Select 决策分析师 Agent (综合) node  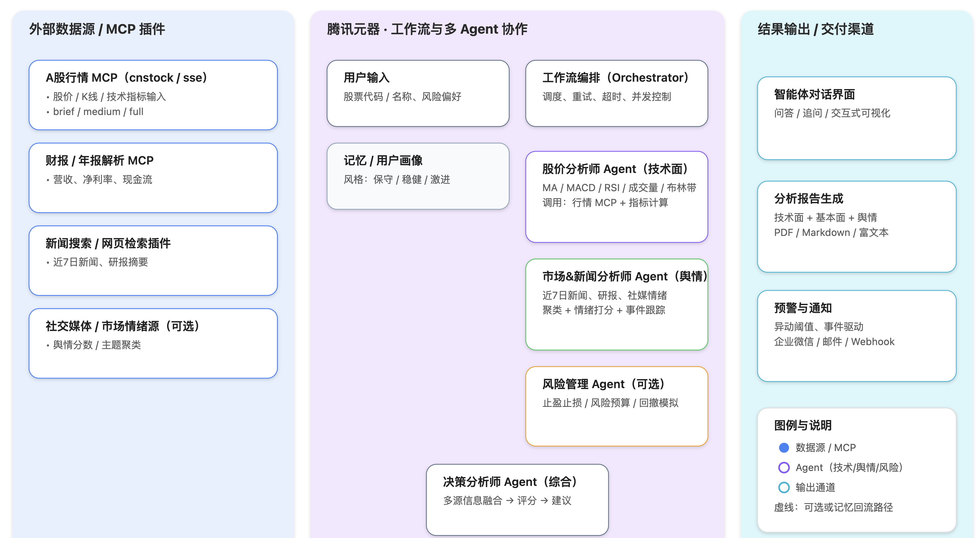517,499
